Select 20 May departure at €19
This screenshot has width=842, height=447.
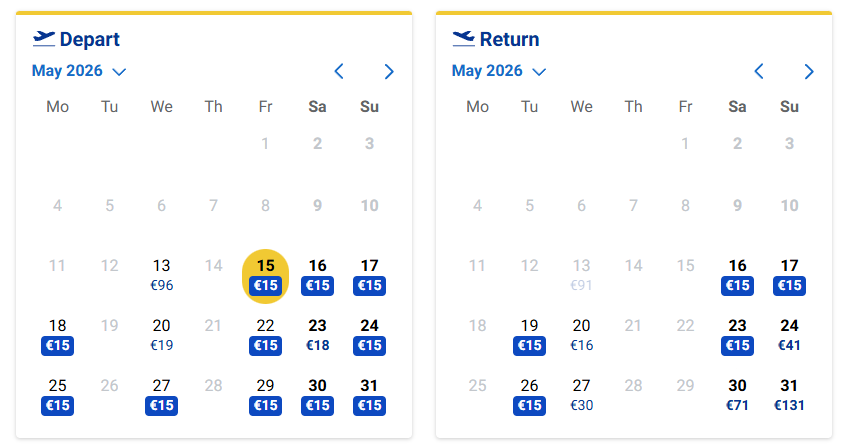pyautogui.click(x=162, y=335)
